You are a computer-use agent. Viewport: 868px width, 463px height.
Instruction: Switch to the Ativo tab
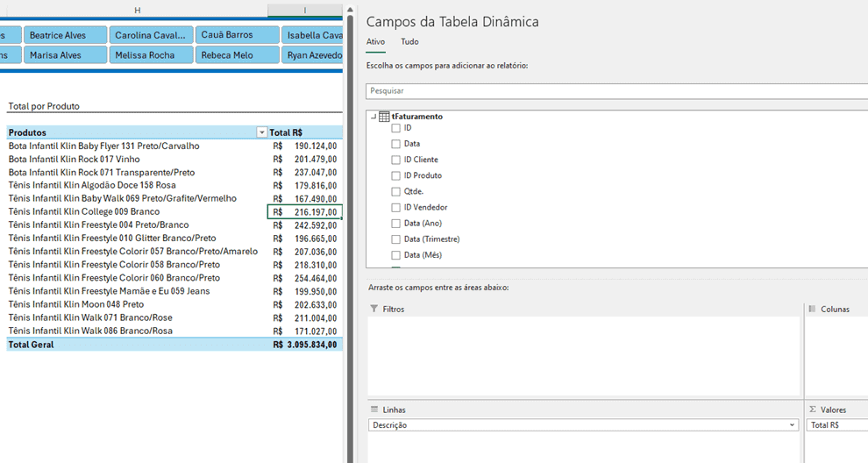(375, 41)
